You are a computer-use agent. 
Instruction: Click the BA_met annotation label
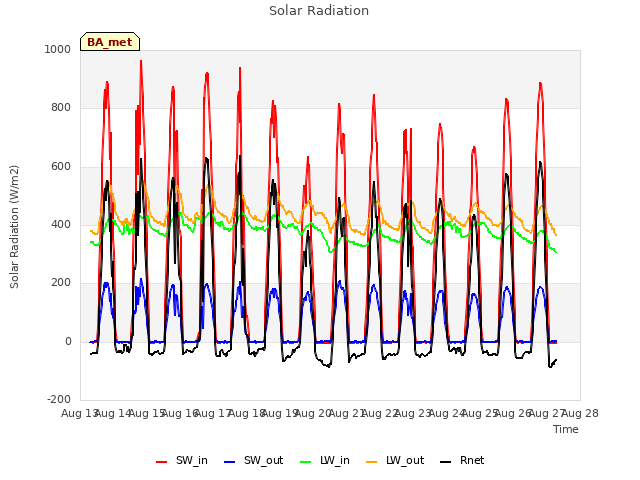[x=110, y=42]
